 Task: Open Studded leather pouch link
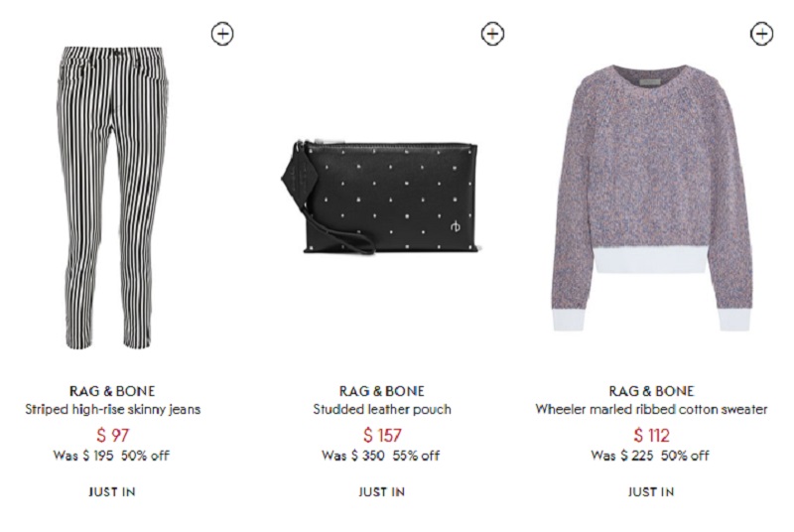(x=382, y=409)
